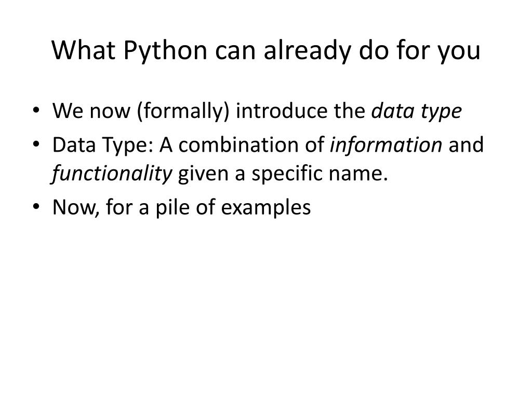Click the slide title 'What Python can already do for you'
The width and height of the screenshot is (532, 399).
[x=266, y=51]
